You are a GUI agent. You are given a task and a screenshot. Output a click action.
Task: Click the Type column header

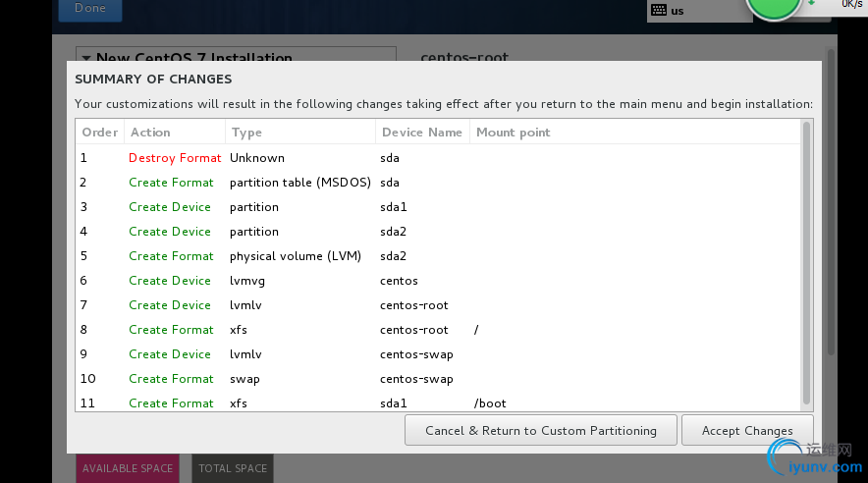(300, 133)
